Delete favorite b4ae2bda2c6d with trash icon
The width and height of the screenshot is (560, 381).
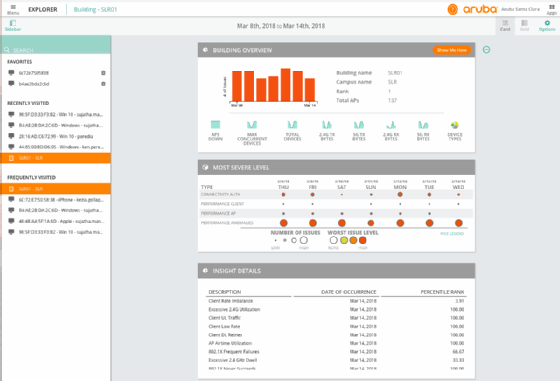(103, 84)
